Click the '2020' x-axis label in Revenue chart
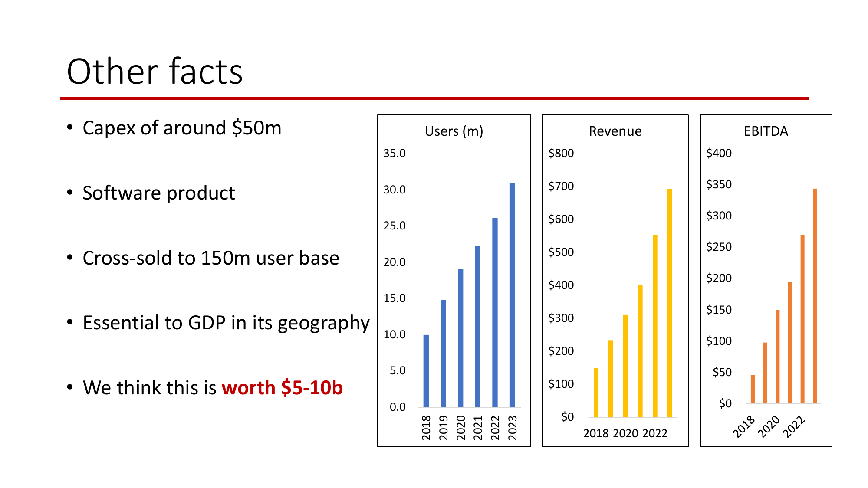This screenshot has width=868, height=488. pyautogui.click(x=625, y=433)
